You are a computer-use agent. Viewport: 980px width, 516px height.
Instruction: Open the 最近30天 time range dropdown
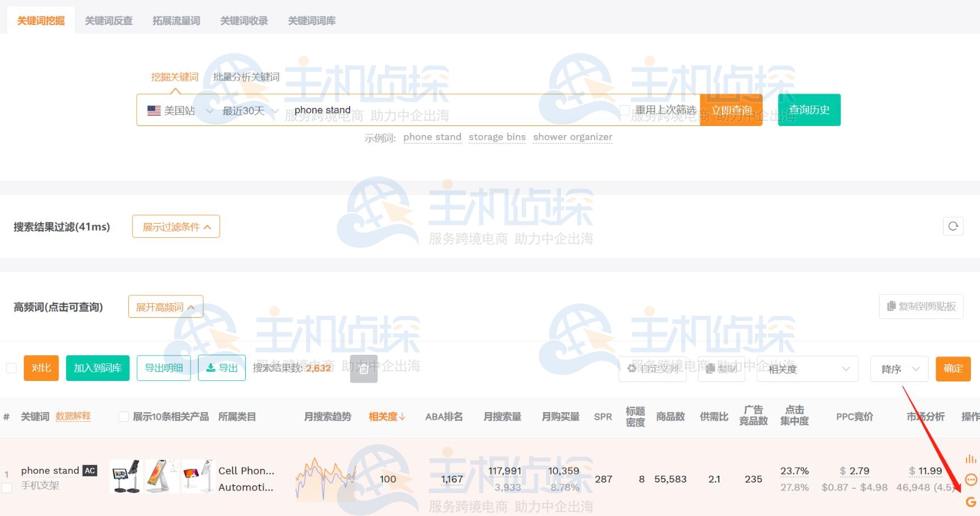tap(250, 111)
